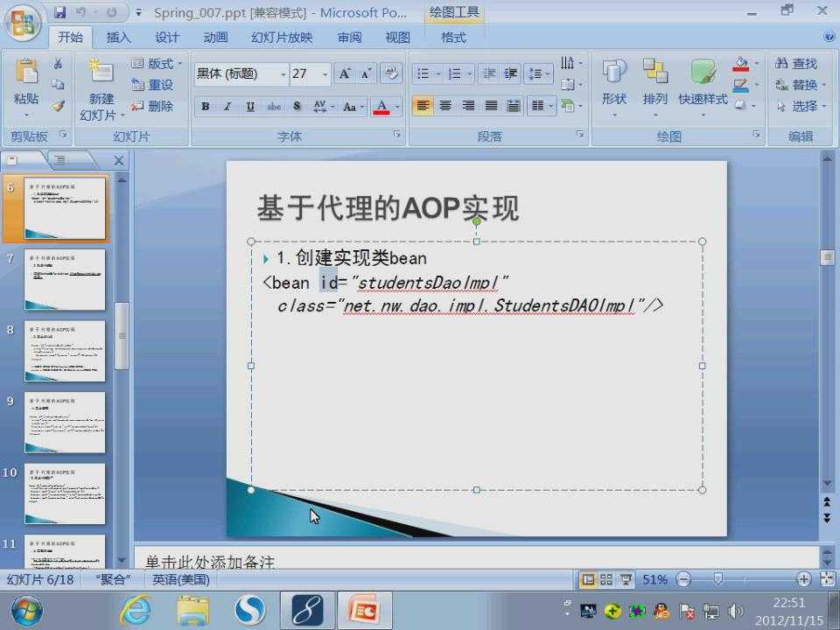Screen dimensions: 840x630
Task: Apply shape outline pen icon
Action: tap(741, 85)
